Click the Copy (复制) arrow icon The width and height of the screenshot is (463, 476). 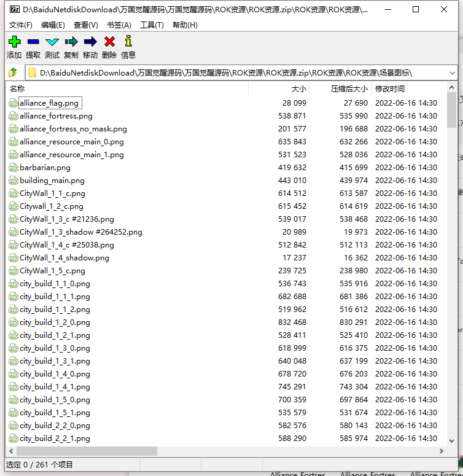71,42
